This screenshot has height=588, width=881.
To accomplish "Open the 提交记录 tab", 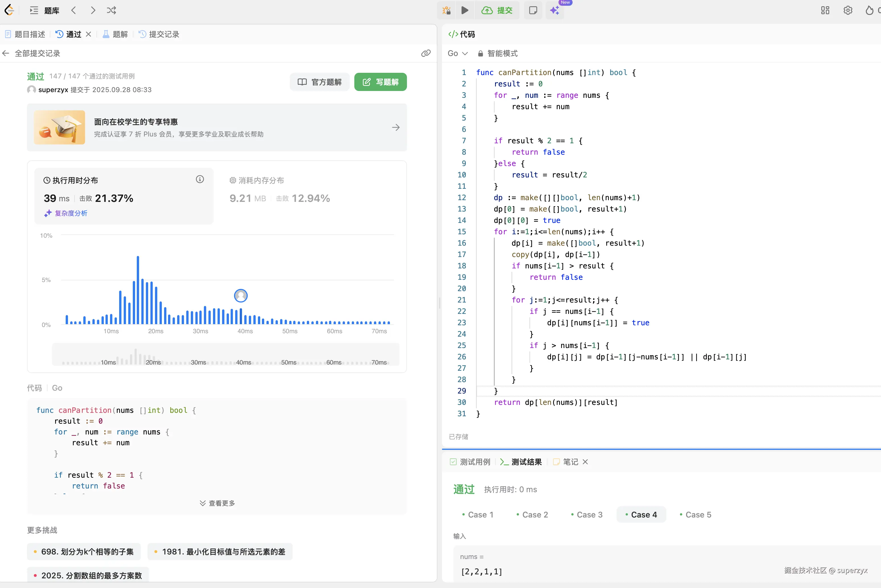I will click(159, 34).
